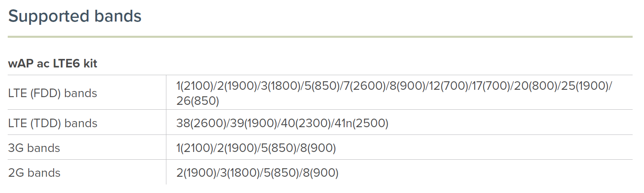Click the LTE (FDD) bands row label
The image size is (644, 193).
[x=53, y=93]
